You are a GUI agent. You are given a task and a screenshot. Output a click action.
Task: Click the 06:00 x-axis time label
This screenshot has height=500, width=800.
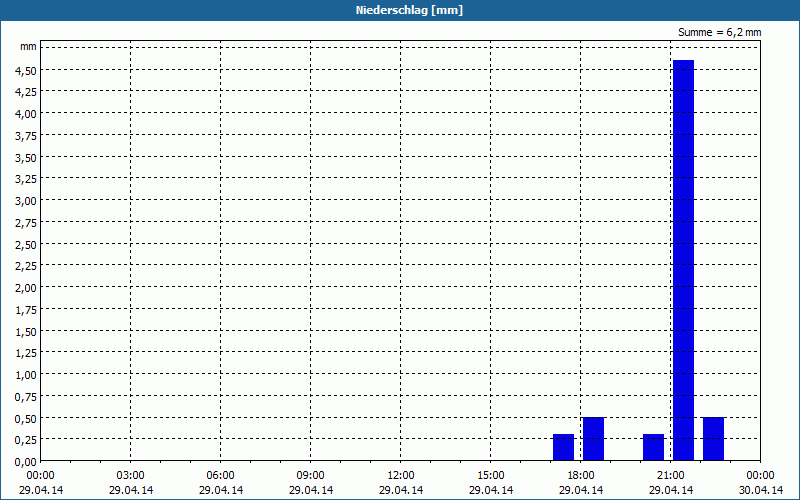tap(220, 476)
